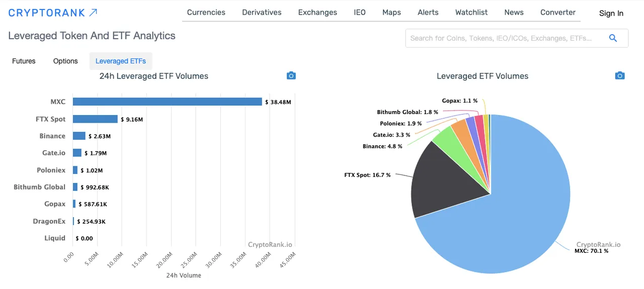Viewport: 644px width, 289px height.
Task: Switch to the Options tab
Action: [65, 61]
